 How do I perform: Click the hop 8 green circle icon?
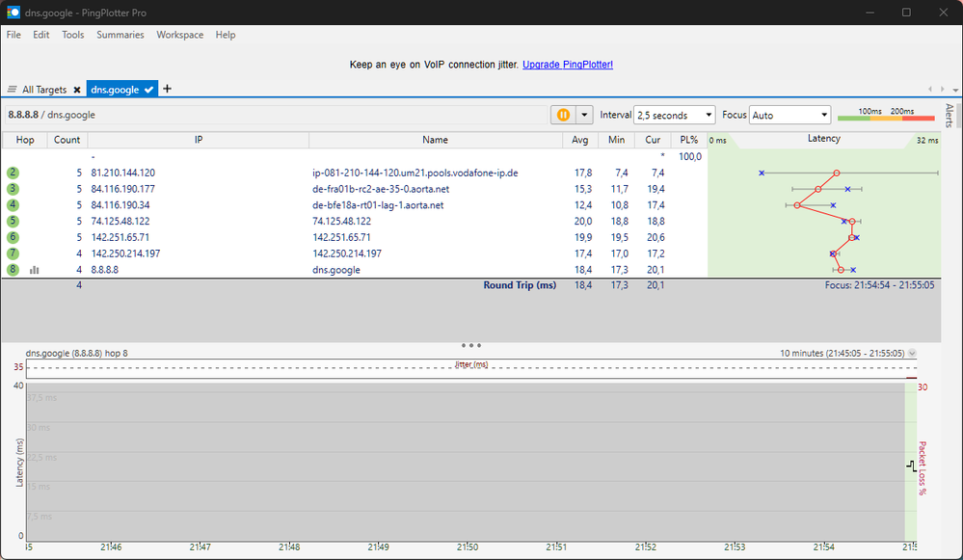click(13, 270)
